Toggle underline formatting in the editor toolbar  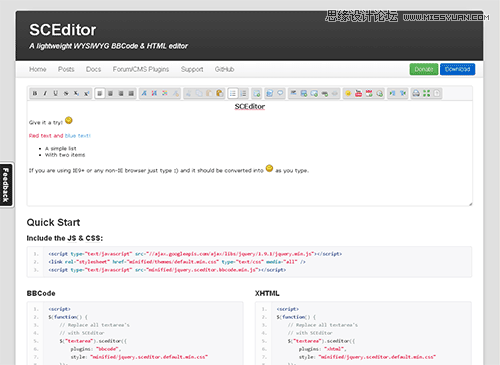[56, 93]
